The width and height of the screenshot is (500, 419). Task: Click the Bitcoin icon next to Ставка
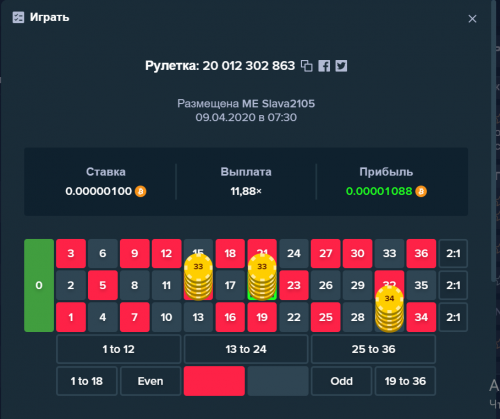pos(140,191)
